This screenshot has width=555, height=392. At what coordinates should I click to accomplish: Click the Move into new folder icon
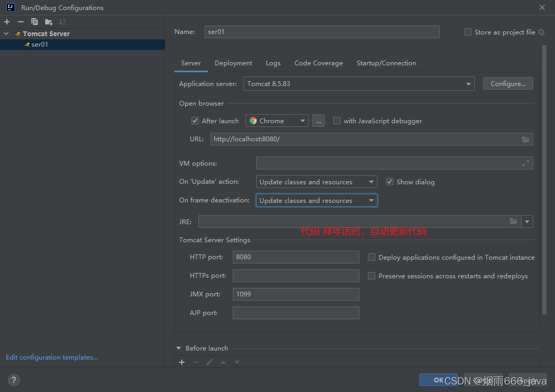[x=48, y=22]
